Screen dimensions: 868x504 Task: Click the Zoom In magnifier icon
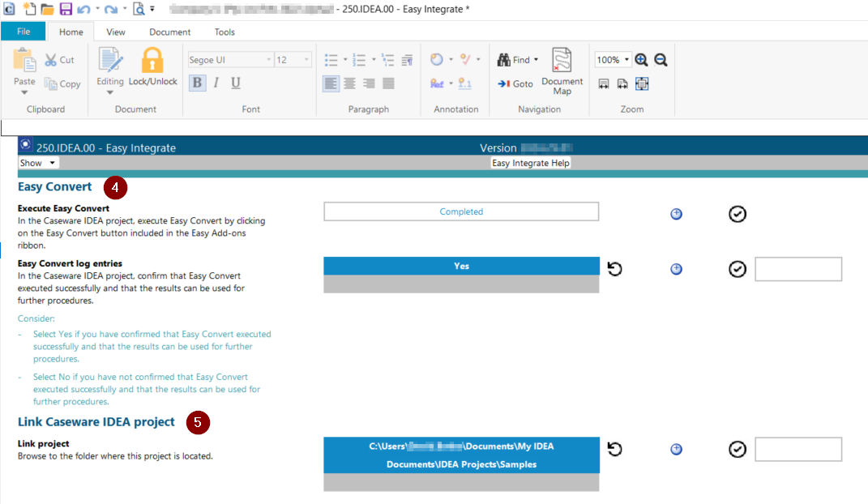pos(641,60)
